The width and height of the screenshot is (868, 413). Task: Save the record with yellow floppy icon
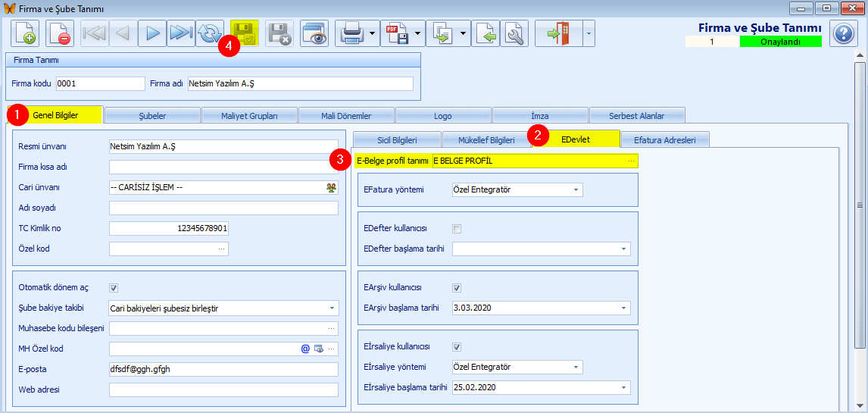(245, 33)
